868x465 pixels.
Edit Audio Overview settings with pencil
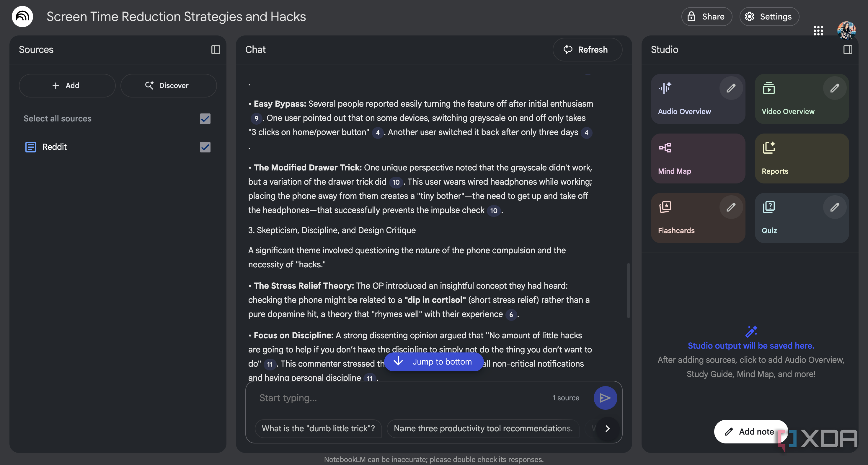point(731,88)
